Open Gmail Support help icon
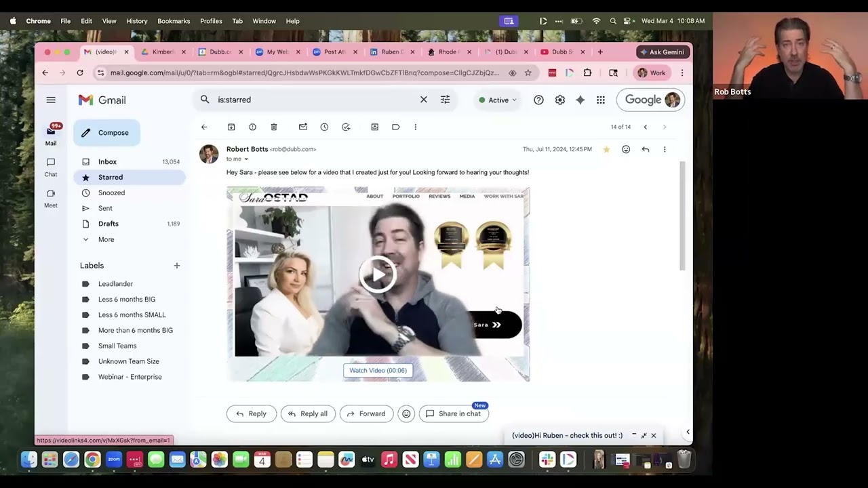The image size is (868, 488). (538, 100)
